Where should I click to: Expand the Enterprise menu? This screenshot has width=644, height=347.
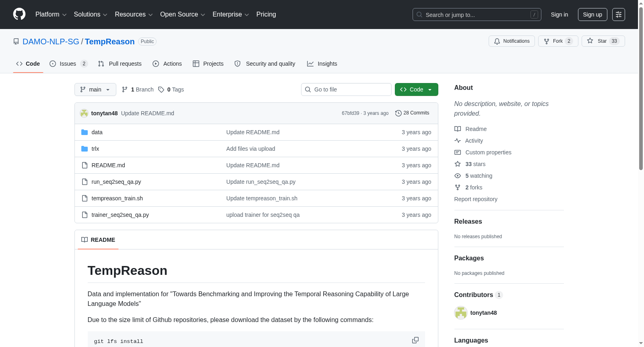(x=231, y=15)
